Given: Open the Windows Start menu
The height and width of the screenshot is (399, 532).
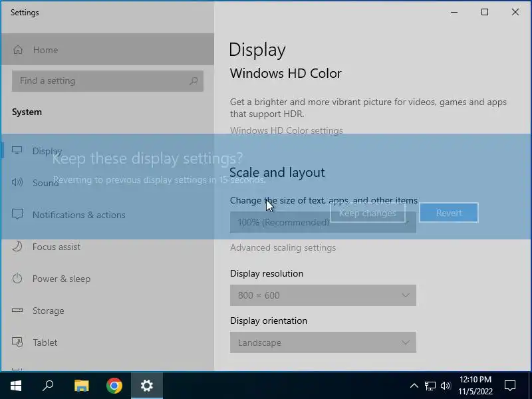Looking at the screenshot, I should [16, 386].
